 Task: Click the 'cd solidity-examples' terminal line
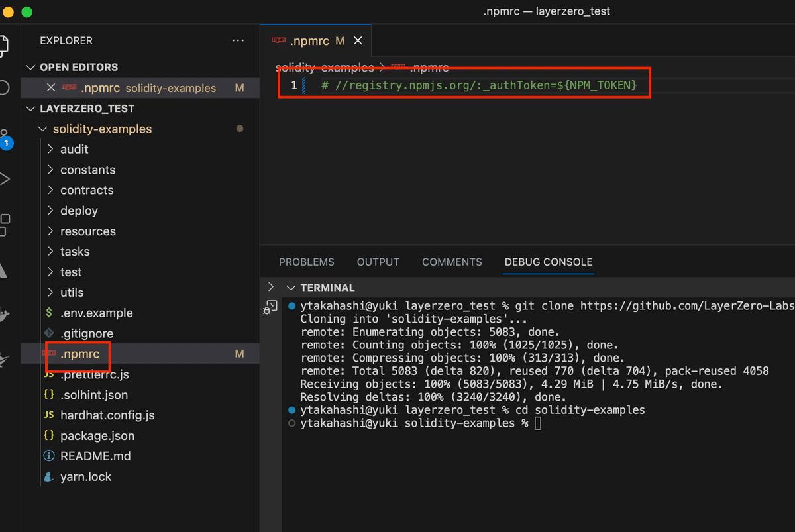[472, 410]
